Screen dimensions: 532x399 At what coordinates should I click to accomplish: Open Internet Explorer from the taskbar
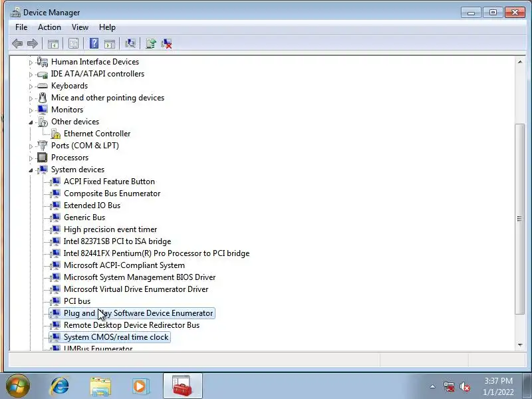[x=60, y=386]
